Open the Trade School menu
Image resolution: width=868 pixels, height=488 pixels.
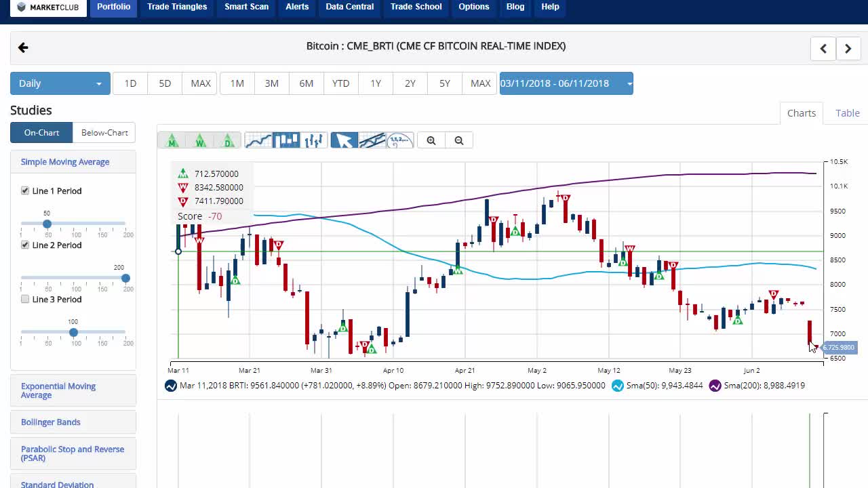tap(416, 7)
